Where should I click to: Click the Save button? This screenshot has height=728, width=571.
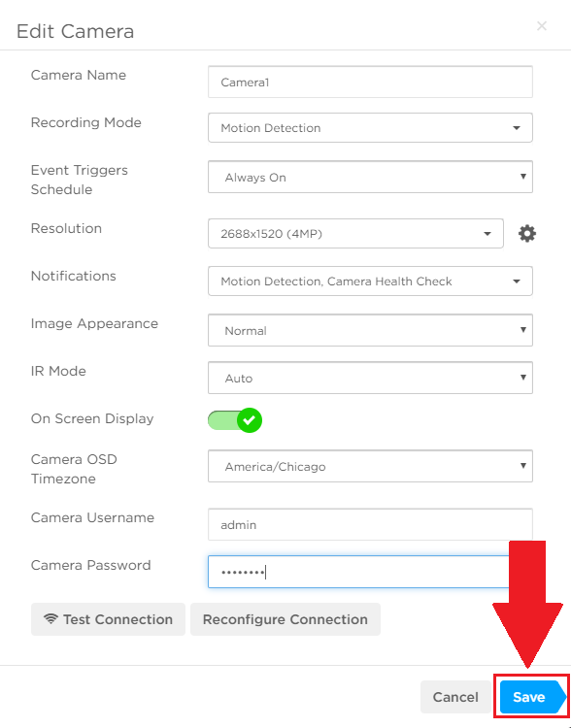pos(532,697)
